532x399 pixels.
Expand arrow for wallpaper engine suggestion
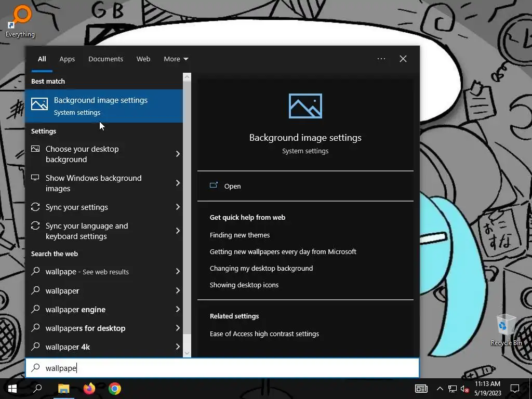coord(178,309)
